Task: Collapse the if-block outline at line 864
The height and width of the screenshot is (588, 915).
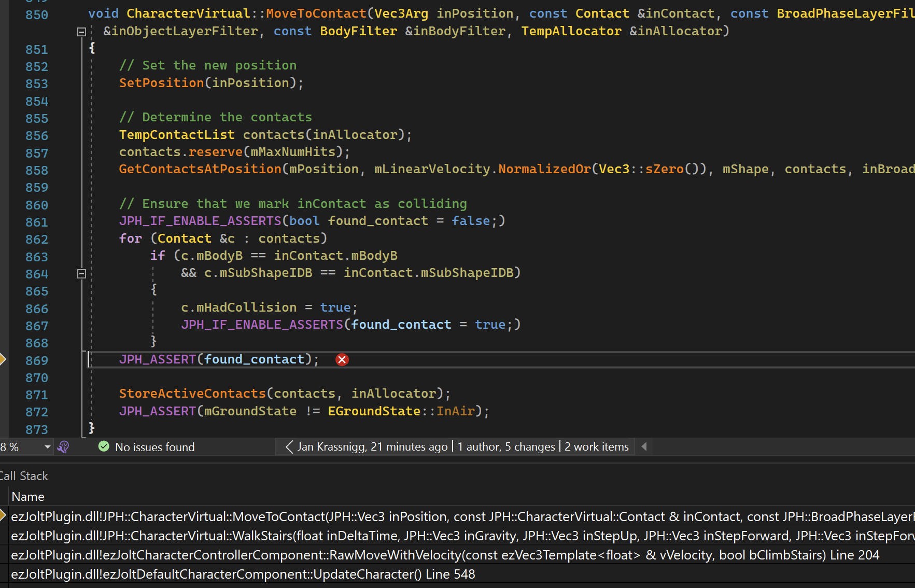Action: point(81,274)
